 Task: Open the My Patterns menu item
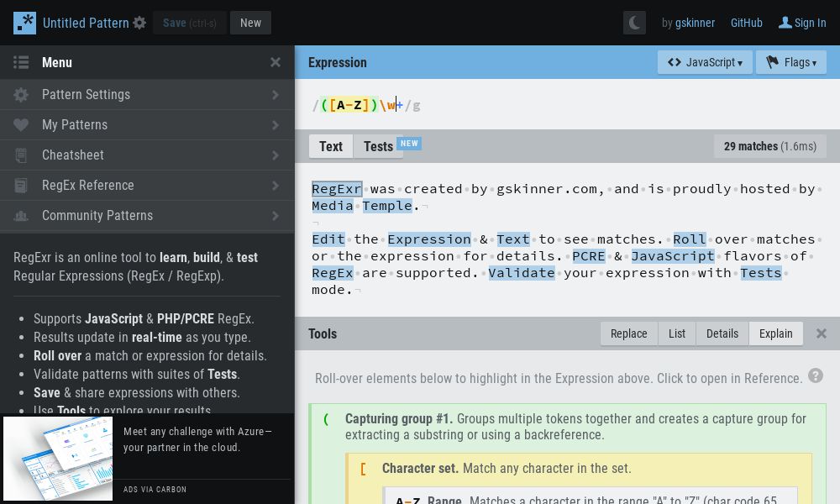pos(147,125)
